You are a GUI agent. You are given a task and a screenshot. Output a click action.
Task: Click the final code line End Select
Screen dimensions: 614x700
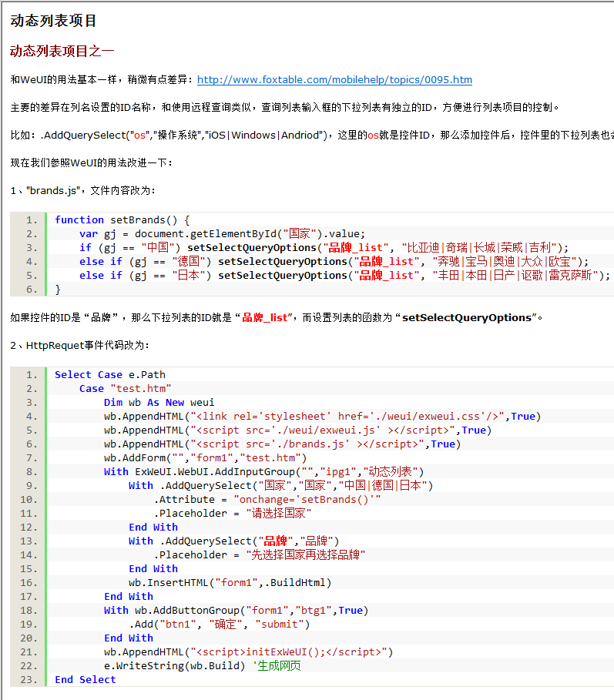tap(86, 679)
